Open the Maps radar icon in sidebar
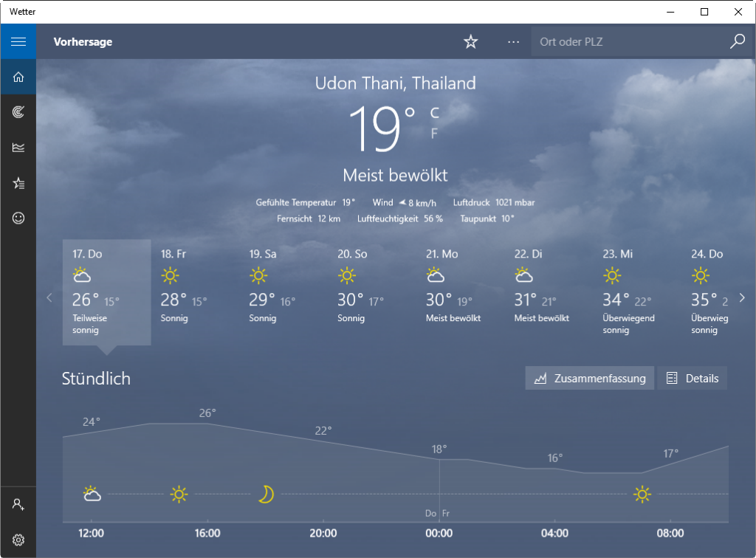The width and height of the screenshot is (756, 558). (x=18, y=112)
